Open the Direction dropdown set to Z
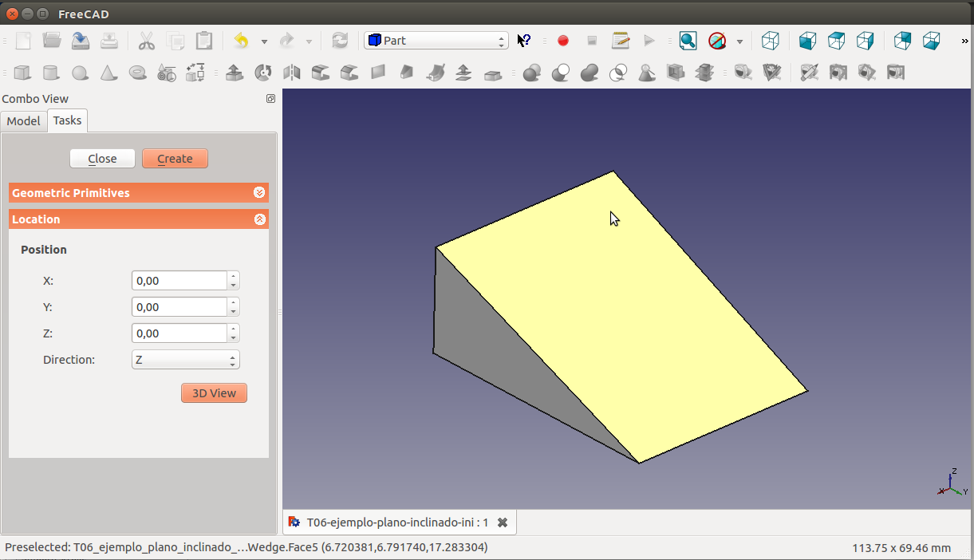Image resolution: width=974 pixels, height=560 pixels. pyautogui.click(x=185, y=360)
